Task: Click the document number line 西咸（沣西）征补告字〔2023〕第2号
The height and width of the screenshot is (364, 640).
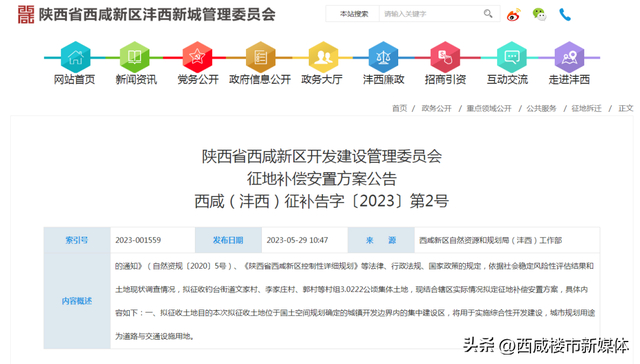Action: click(x=322, y=201)
